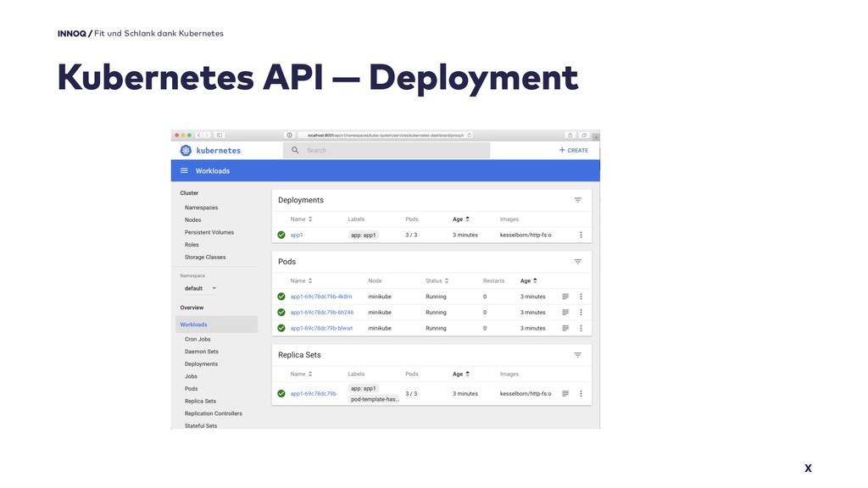The height and width of the screenshot is (488, 868).
Task: Click the reload icon in address bar
Action: click(x=469, y=135)
